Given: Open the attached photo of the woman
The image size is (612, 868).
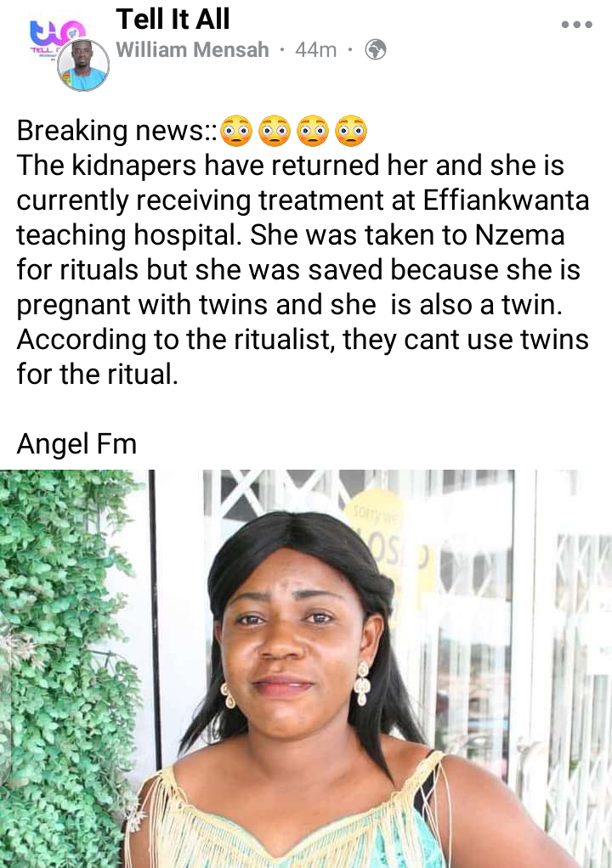Looking at the screenshot, I should [306, 668].
